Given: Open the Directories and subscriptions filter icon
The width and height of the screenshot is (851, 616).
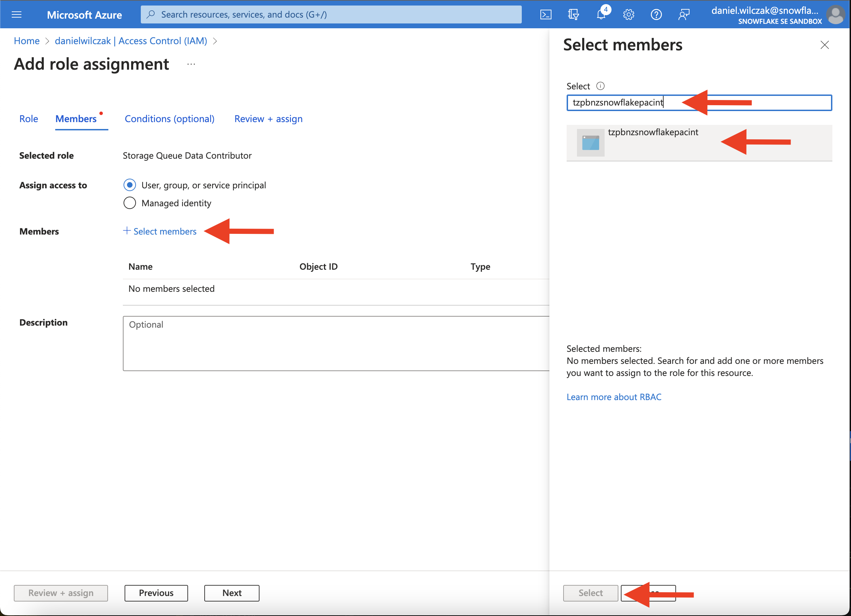Looking at the screenshot, I should [573, 14].
